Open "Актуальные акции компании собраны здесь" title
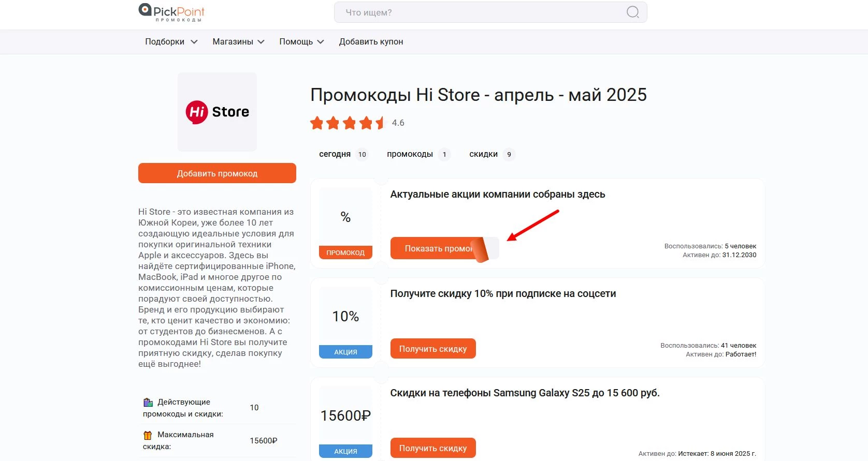 (x=498, y=195)
